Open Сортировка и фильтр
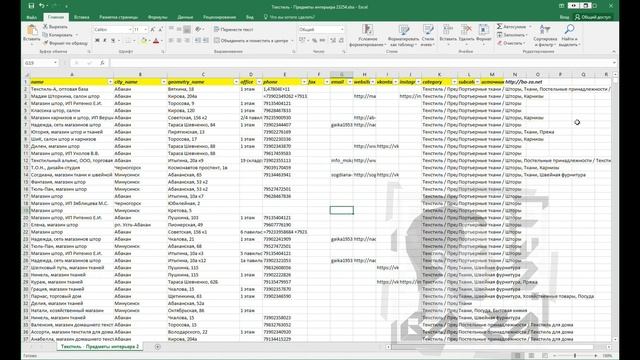Image resolution: width=640 pixels, height=360 pixels. 545,35
